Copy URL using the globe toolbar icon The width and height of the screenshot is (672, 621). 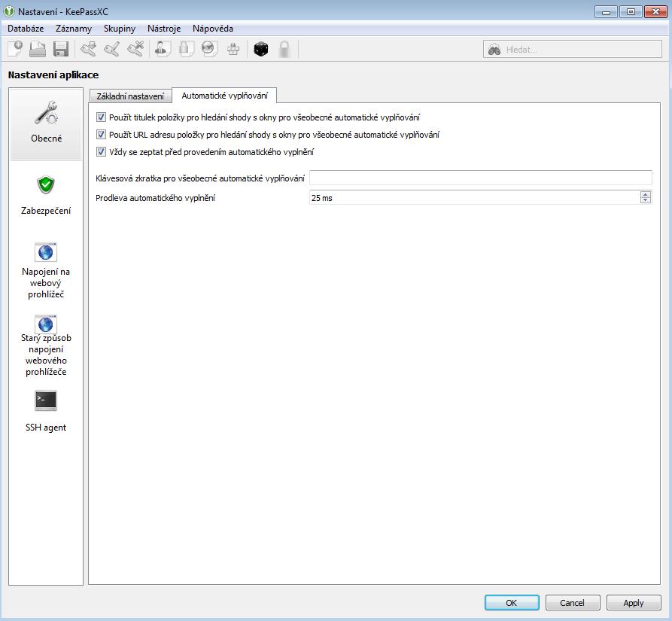point(209,49)
